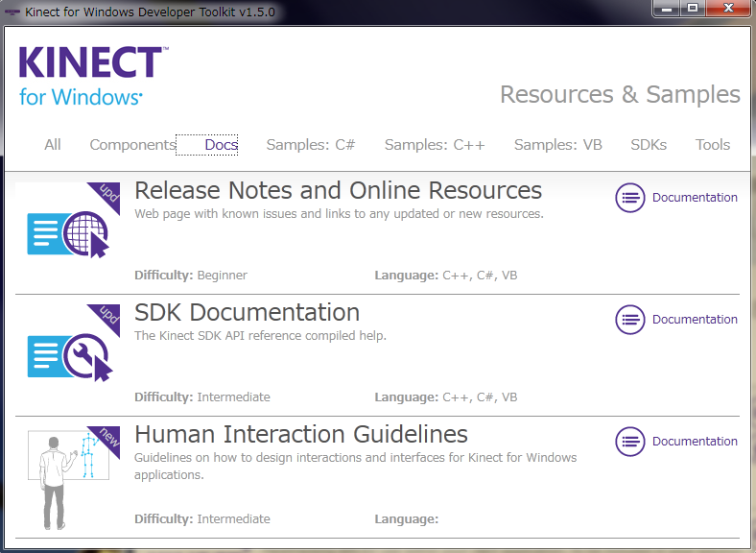Open Human Interaction Guidelines title
The image size is (756, 553).
pyautogui.click(x=300, y=434)
